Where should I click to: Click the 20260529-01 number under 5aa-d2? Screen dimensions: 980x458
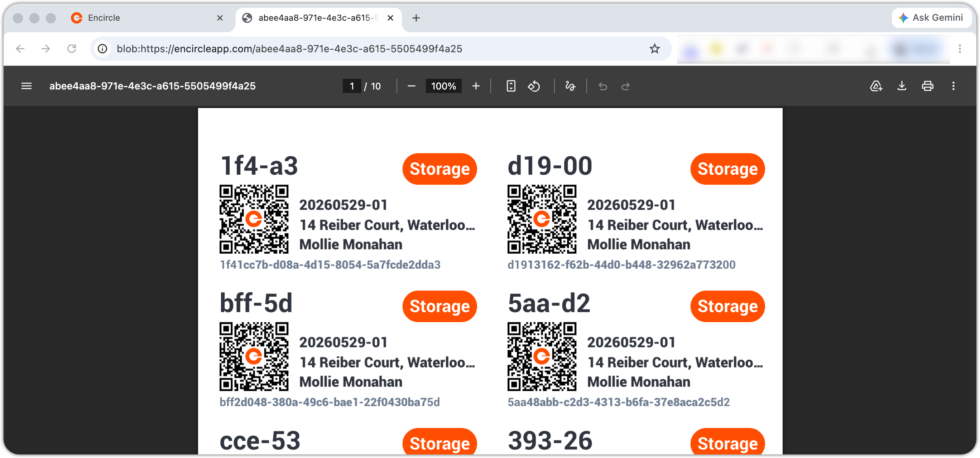[x=631, y=342]
